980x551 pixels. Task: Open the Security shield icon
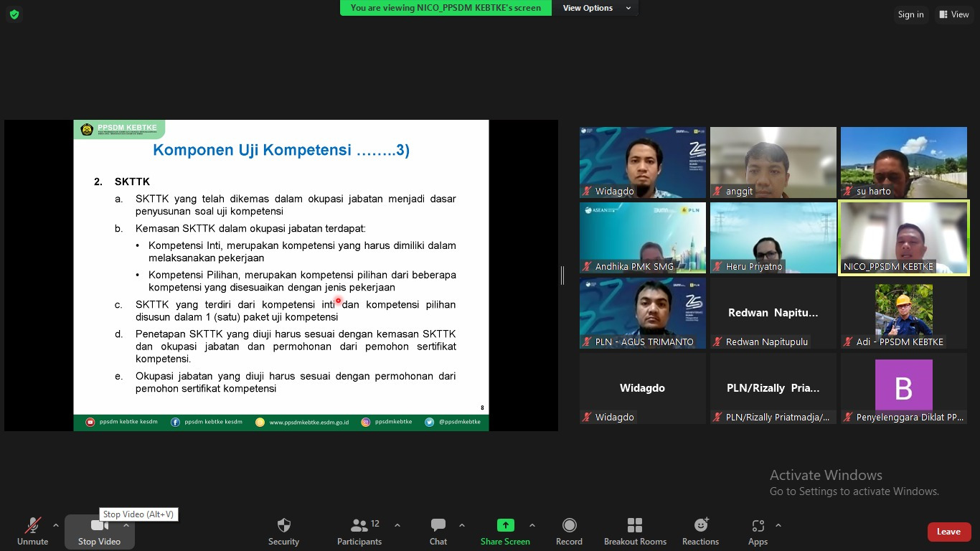pyautogui.click(x=283, y=525)
